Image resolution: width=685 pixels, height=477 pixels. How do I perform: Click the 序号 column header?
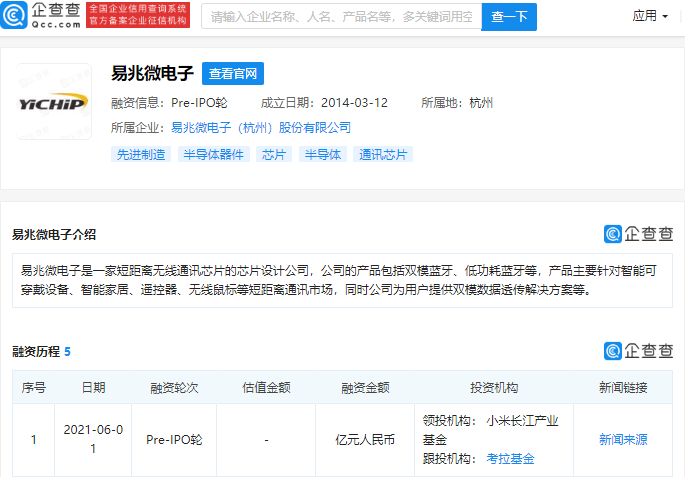click(34, 387)
